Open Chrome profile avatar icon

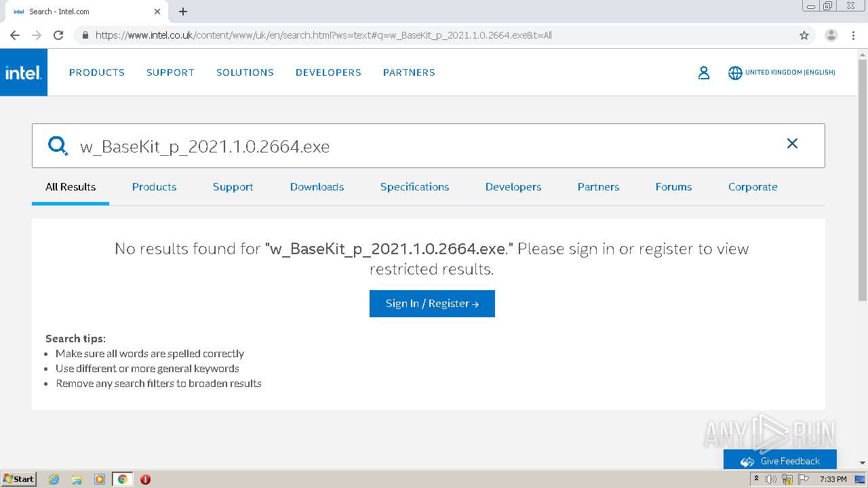(x=831, y=35)
